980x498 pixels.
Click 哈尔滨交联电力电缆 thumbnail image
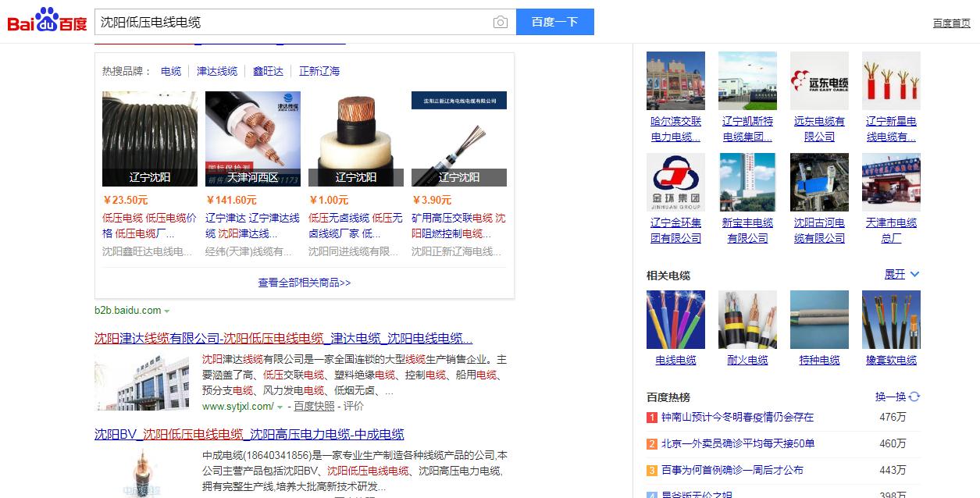click(676, 80)
